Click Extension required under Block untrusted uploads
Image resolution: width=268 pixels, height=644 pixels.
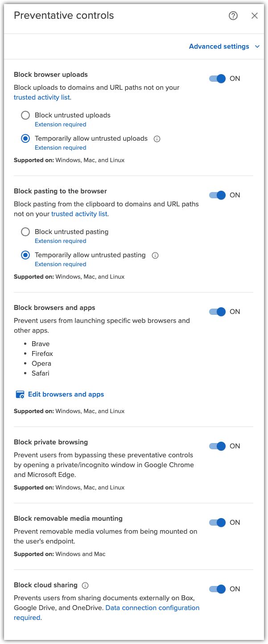pyautogui.click(x=60, y=124)
